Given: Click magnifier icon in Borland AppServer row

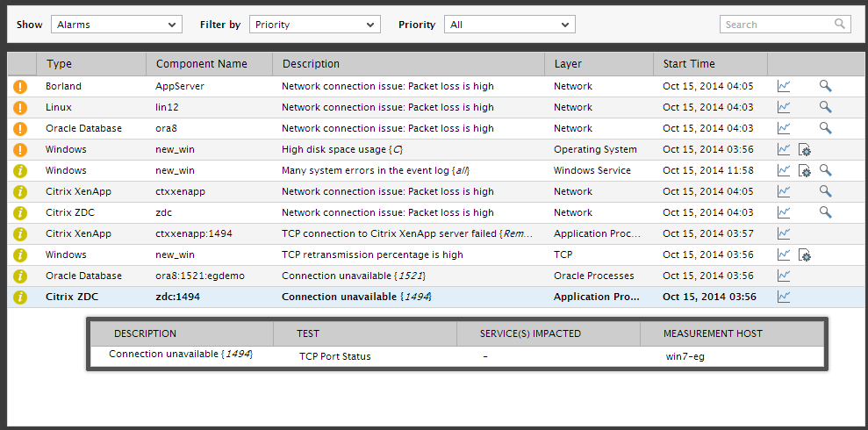Looking at the screenshot, I should pos(825,86).
